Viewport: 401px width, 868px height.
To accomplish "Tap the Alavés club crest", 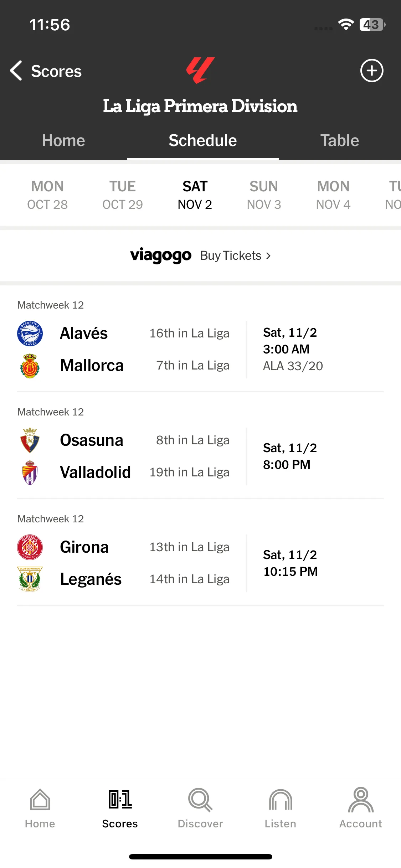I will 30,334.
